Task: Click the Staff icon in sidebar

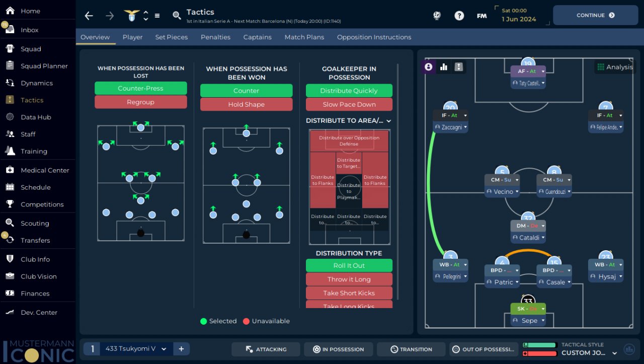Action: 10,134
